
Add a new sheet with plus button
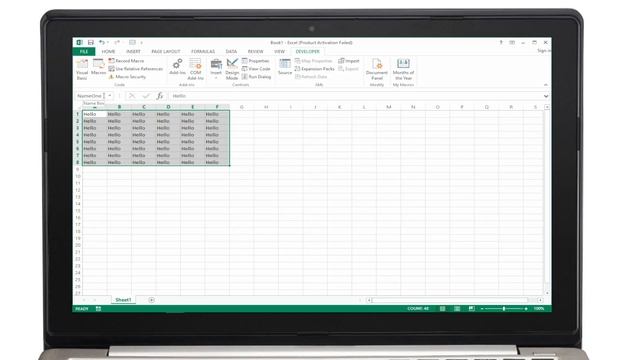(x=151, y=300)
